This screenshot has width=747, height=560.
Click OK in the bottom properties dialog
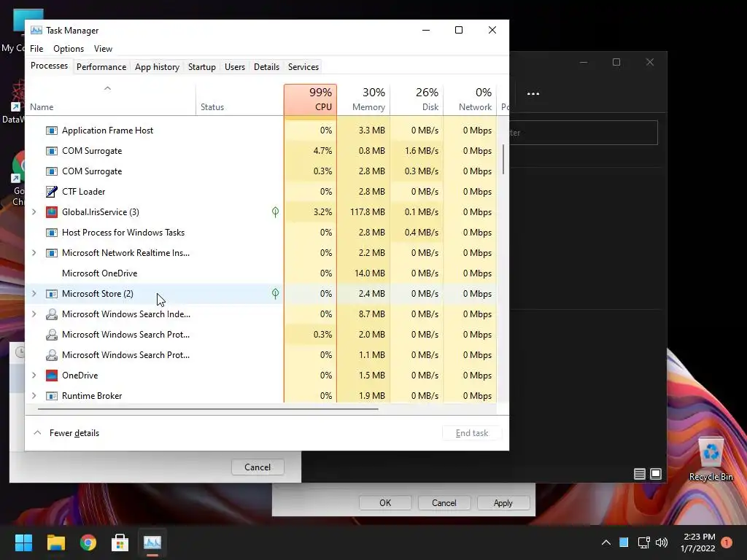point(385,503)
